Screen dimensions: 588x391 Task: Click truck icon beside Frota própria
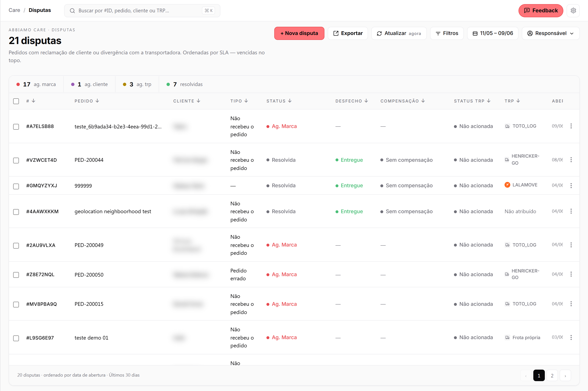[x=507, y=338]
